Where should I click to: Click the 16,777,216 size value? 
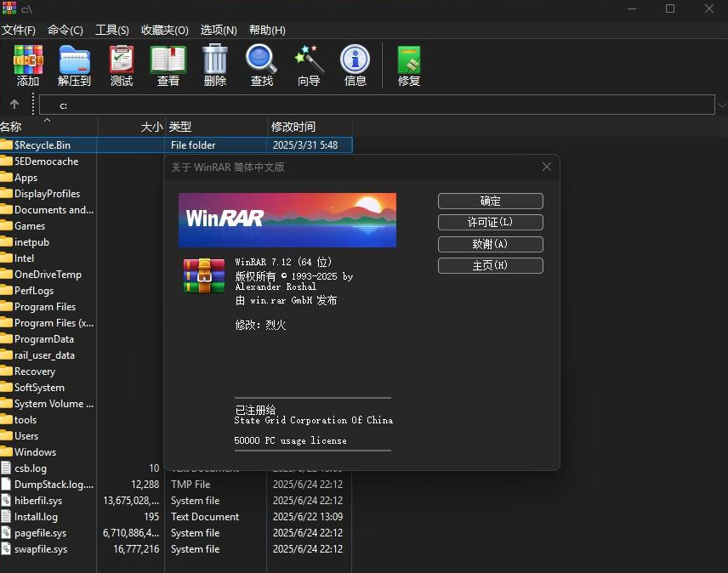pyautogui.click(x=136, y=549)
